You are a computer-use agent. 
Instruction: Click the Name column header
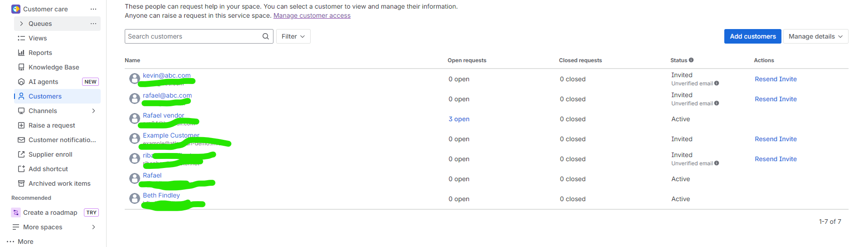(132, 60)
